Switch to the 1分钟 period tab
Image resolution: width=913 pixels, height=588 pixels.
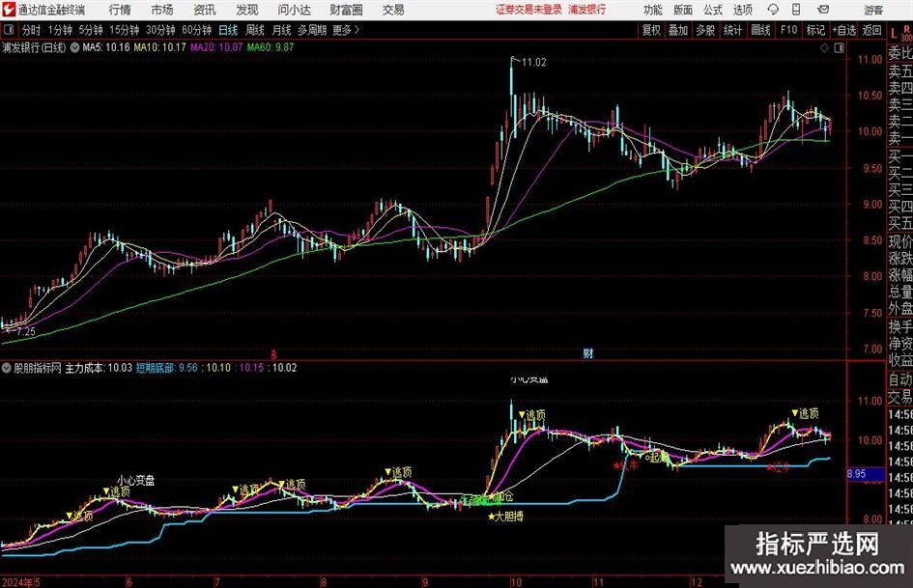click(60, 30)
